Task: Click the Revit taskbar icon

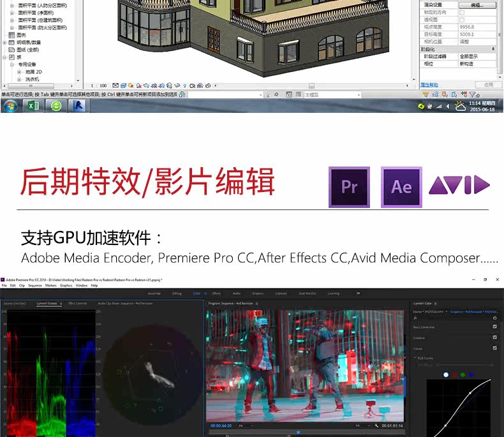Action: (x=78, y=106)
